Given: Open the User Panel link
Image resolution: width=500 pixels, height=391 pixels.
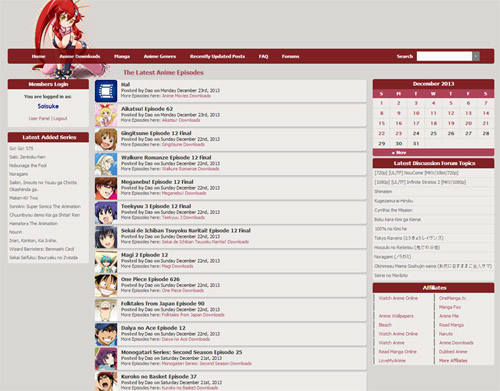Looking at the screenshot, I should pos(39,118).
